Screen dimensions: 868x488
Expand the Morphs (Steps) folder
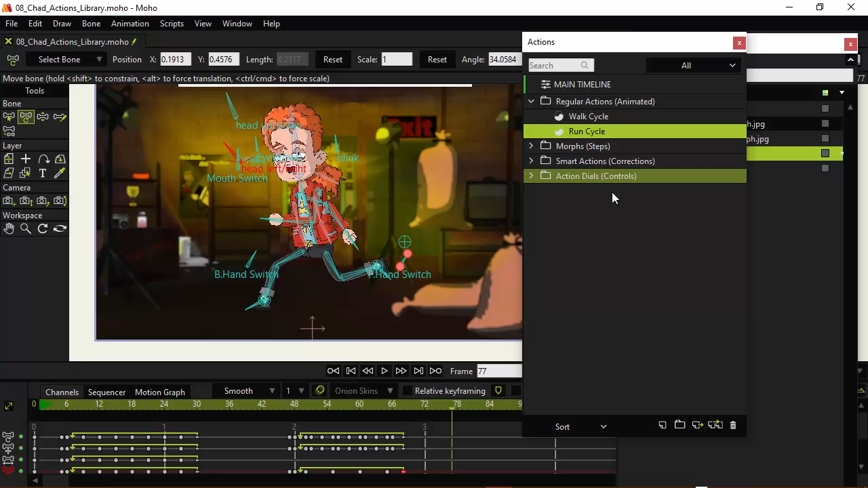531,146
